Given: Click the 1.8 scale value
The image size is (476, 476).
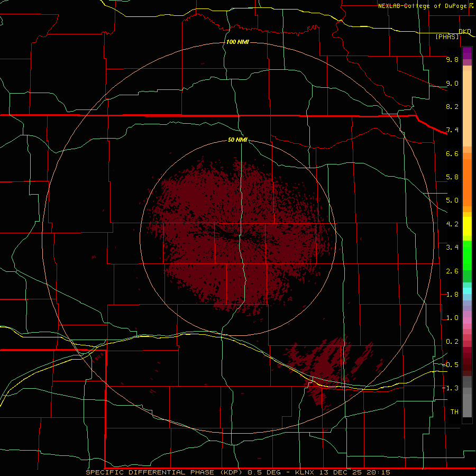Looking at the screenshot, I should (452, 295).
